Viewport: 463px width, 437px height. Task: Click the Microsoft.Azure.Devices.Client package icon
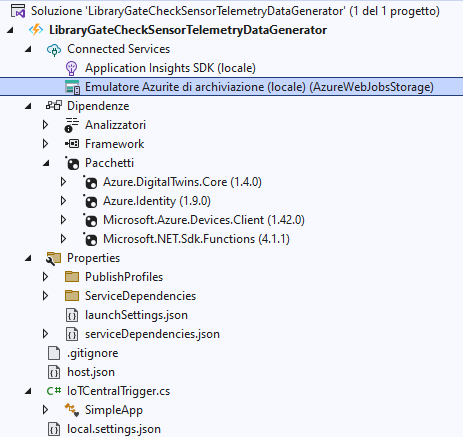pyautogui.click(x=90, y=220)
